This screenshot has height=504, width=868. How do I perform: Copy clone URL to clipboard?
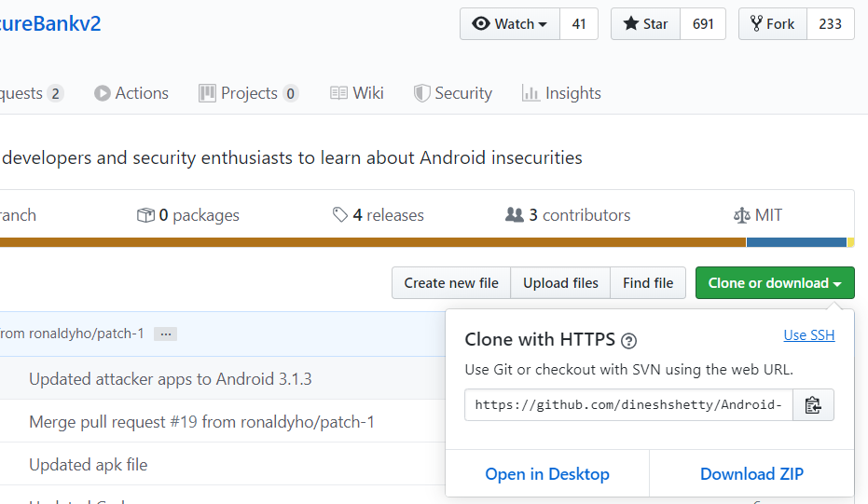pos(813,405)
